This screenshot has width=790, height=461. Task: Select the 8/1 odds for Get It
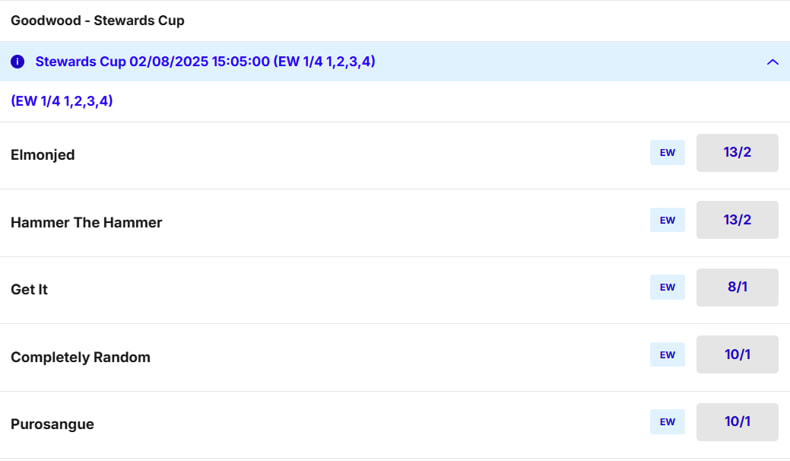point(737,287)
